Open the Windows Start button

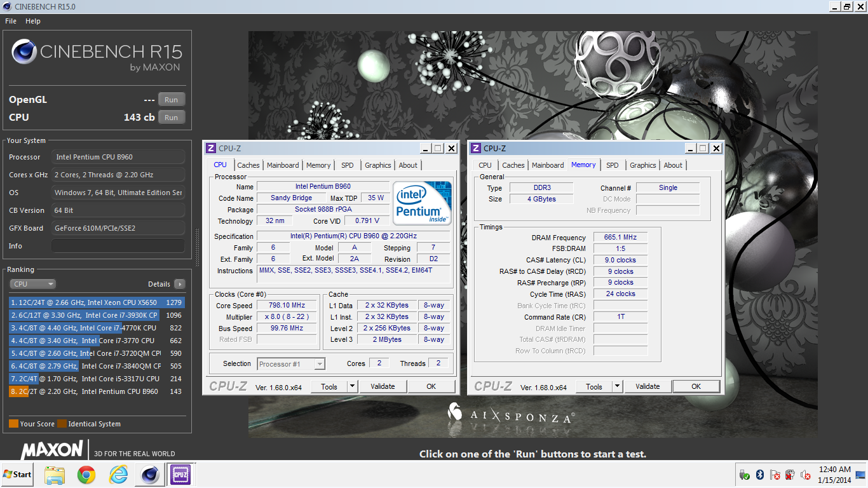pyautogui.click(x=17, y=474)
